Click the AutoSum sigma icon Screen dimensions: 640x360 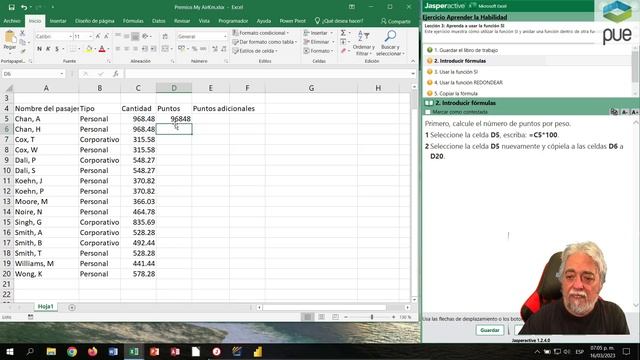tap(343, 33)
